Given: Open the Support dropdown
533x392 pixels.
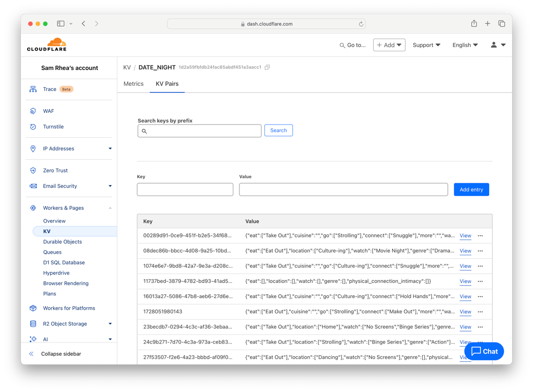Looking at the screenshot, I should click(426, 45).
